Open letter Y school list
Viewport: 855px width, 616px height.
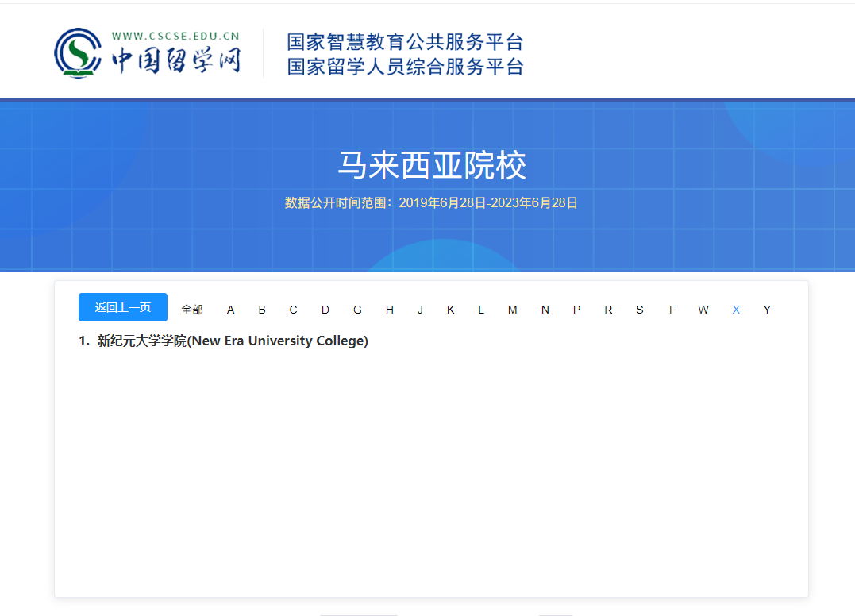767,310
